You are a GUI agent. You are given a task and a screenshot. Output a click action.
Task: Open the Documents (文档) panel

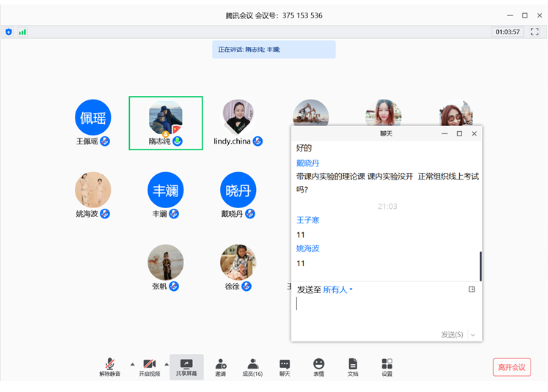pyautogui.click(x=353, y=367)
